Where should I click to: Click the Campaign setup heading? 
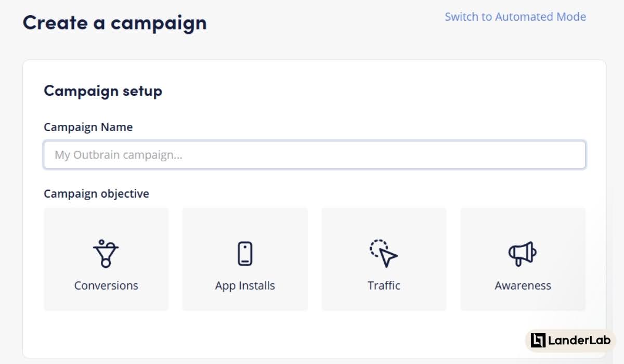click(x=103, y=91)
